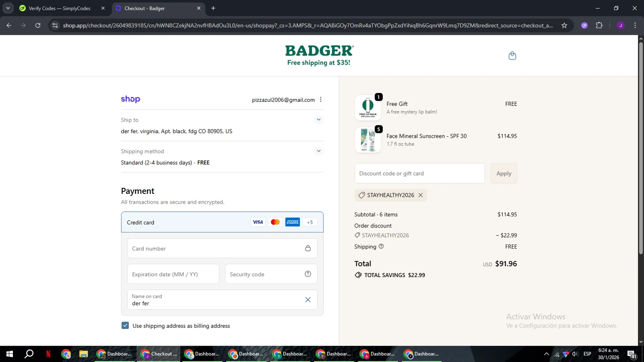Open the Extensions puzzle icon

click(599, 25)
